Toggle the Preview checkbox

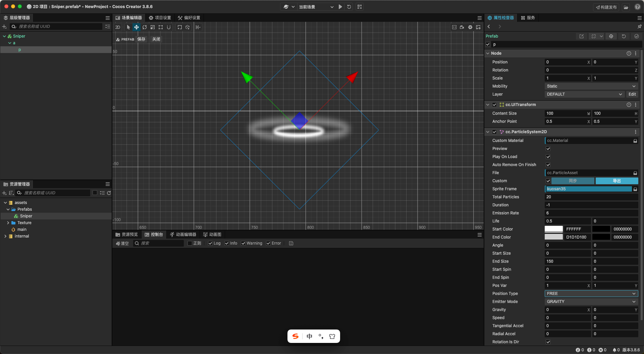[x=548, y=149]
